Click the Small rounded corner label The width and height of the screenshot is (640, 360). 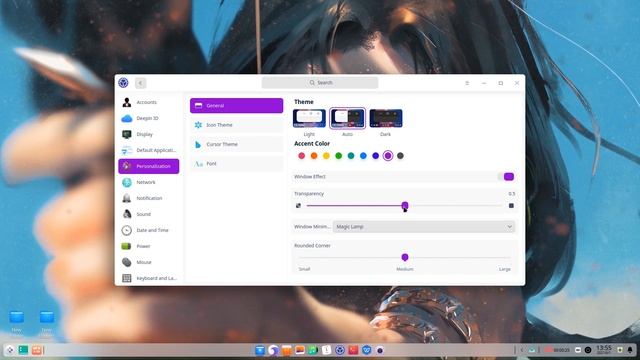coord(304,269)
